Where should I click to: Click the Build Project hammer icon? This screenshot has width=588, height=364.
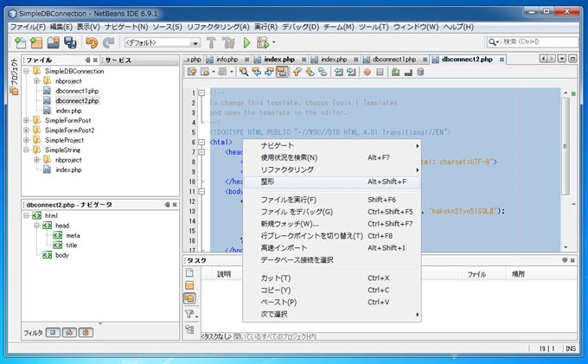tap(211, 42)
